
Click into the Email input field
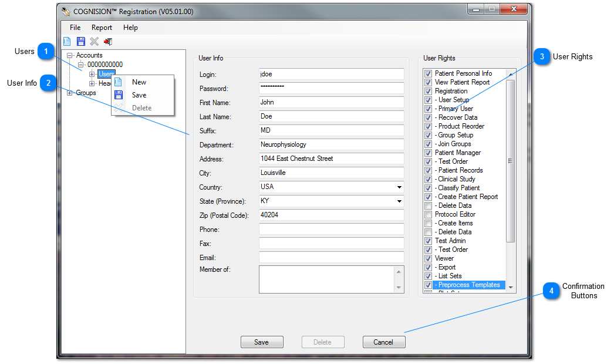pyautogui.click(x=331, y=257)
